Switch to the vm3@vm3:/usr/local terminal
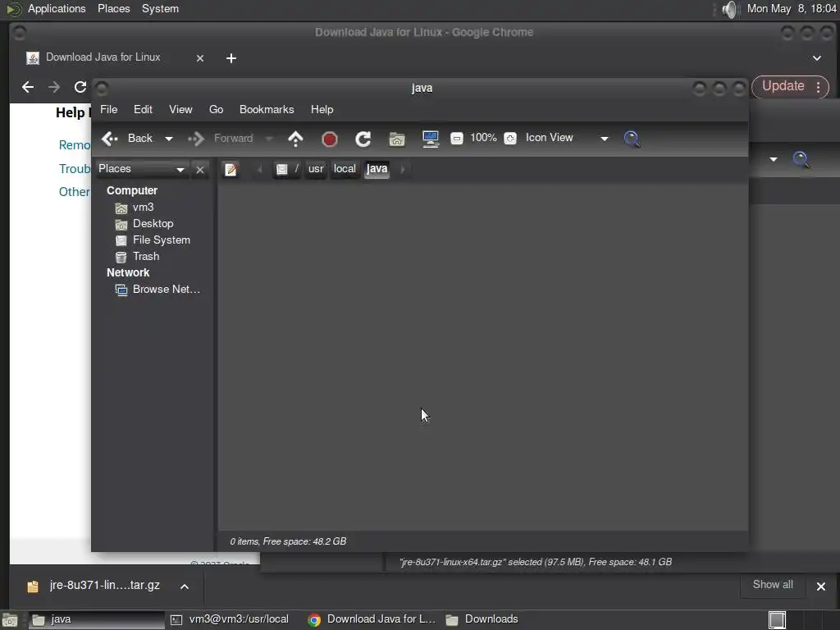Image resolution: width=840 pixels, height=630 pixels. 231,620
